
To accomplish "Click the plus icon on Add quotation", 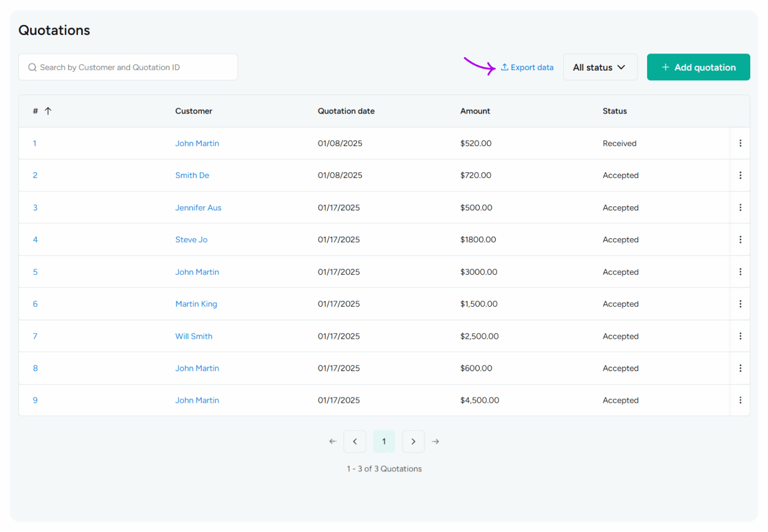I will [x=667, y=67].
